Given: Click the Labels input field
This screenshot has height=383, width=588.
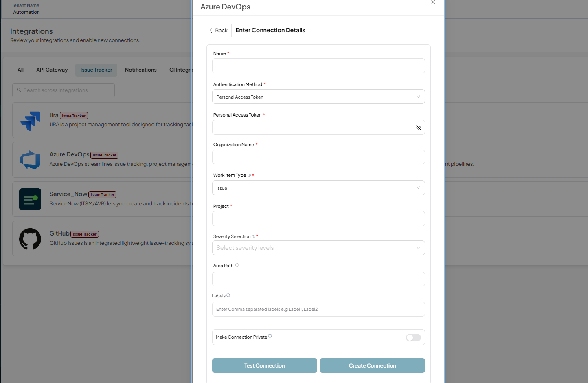Looking at the screenshot, I should 318,309.
